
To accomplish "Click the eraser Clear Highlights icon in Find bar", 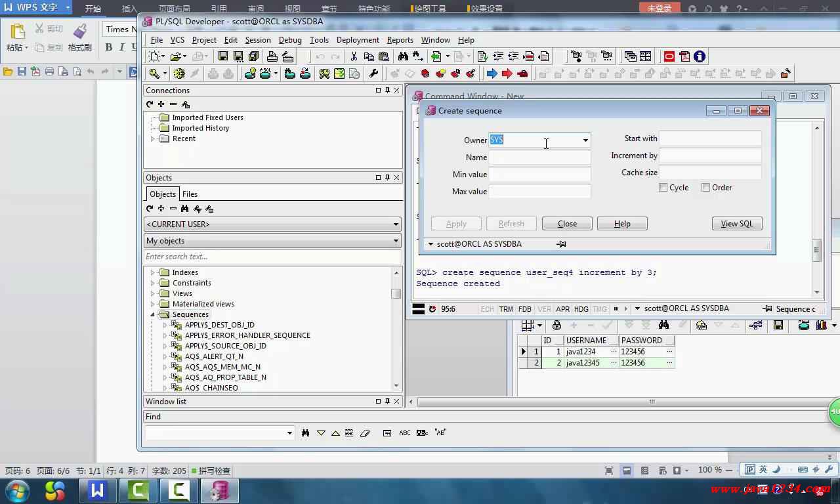I will coord(366,433).
